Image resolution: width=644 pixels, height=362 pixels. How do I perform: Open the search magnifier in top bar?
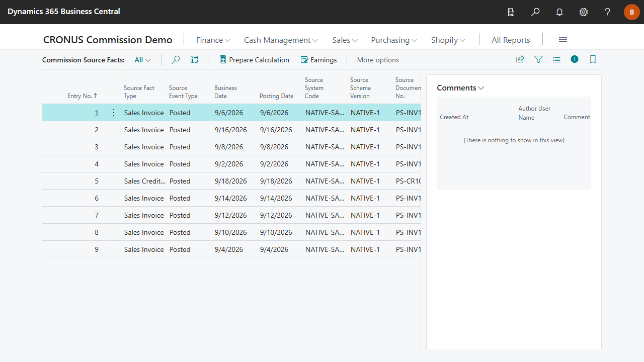pos(535,12)
